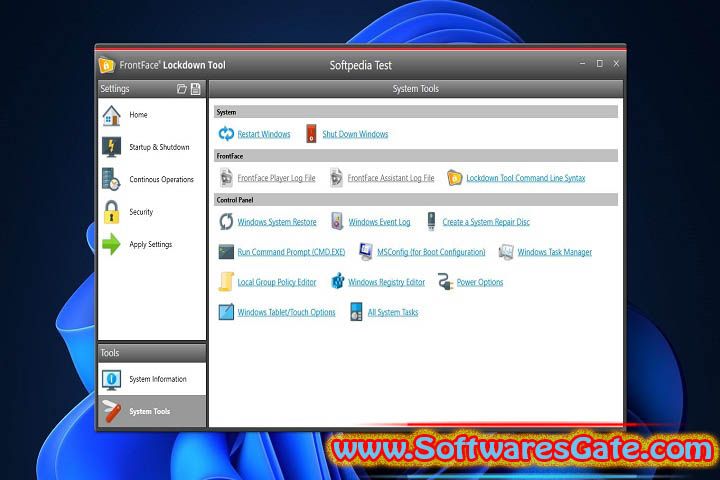Viewport: 720px width, 480px height.
Task: Open the Windows Event Log link
Action: [379, 222]
